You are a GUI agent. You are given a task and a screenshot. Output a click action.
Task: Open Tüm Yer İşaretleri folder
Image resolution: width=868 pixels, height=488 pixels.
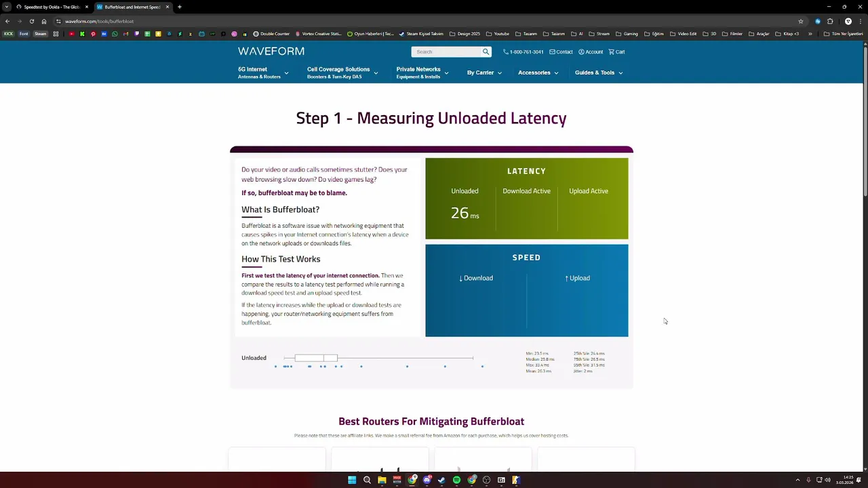coord(843,34)
